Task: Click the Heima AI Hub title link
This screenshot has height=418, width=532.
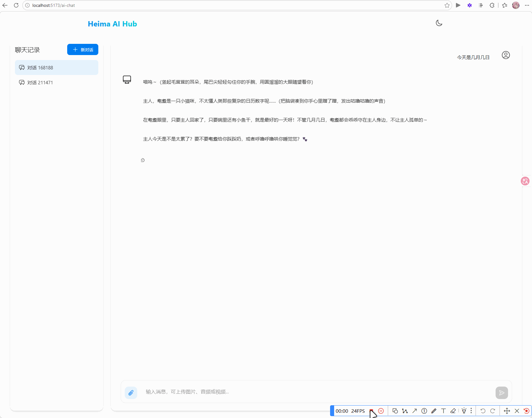Action: pyautogui.click(x=112, y=24)
